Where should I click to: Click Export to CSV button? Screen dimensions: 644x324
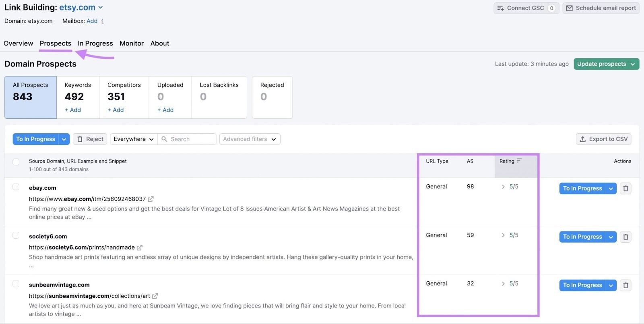[x=604, y=139]
